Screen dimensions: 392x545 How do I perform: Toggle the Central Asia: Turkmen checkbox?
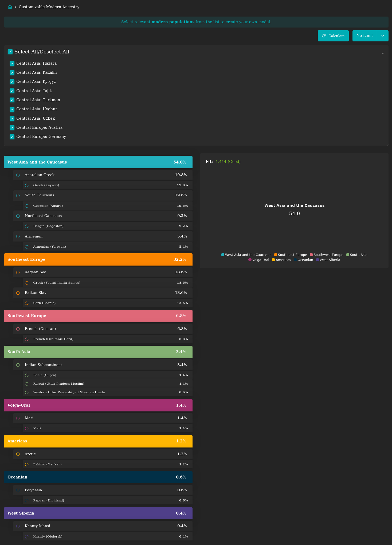pos(12,100)
